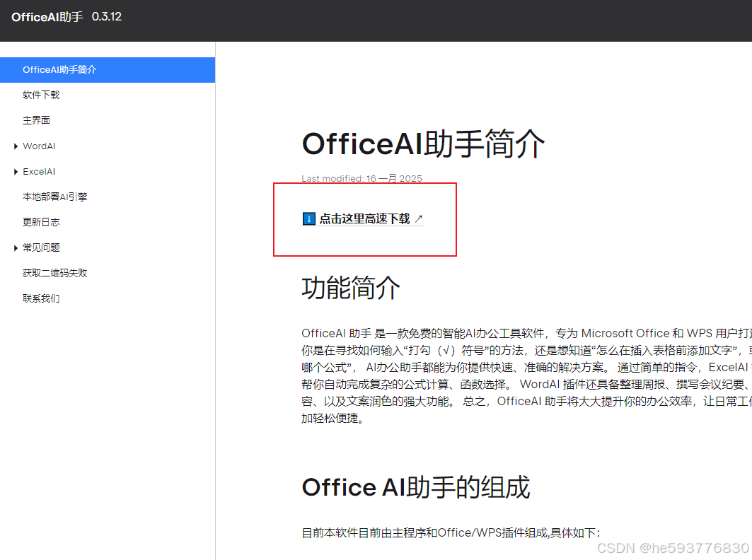Viewport: 752px width, 560px height.
Task: Click the 功能简介 section heading
Action: click(x=351, y=288)
